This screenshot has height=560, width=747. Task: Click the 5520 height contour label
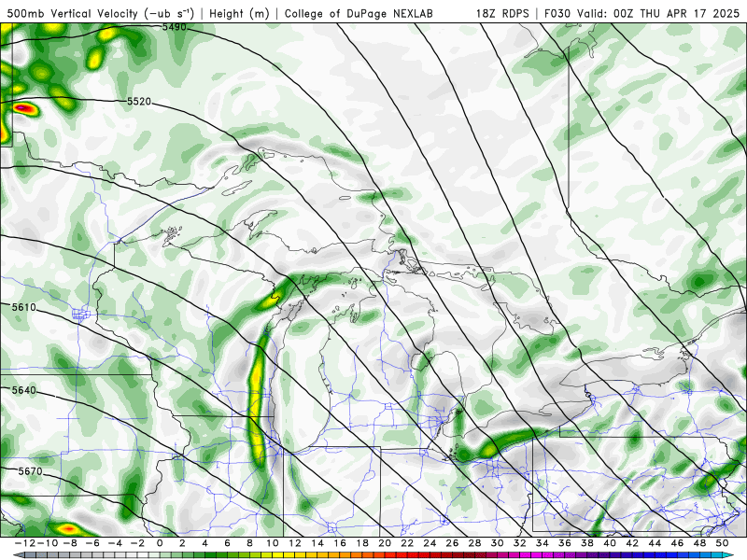click(138, 102)
